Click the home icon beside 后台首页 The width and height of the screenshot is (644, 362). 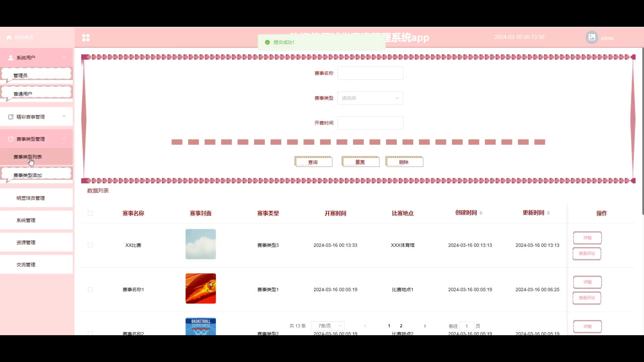[x=9, y=37]
